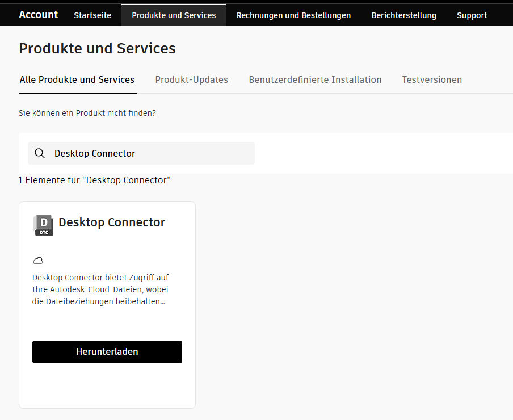Viewport: 513px width, 420px height.
Task: Go to Berichterstellung in the navigation
Action: [403, 15]
